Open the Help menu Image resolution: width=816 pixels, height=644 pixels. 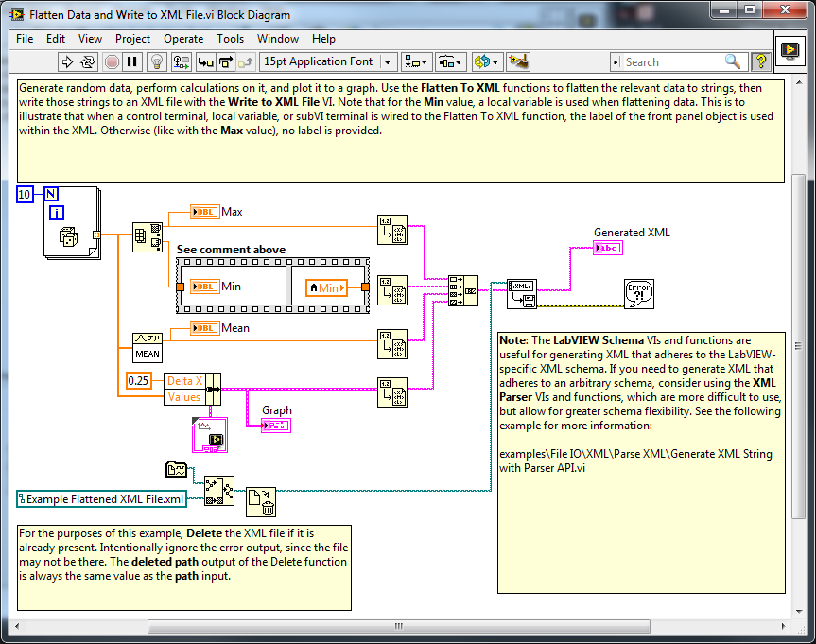pyautogui.click(x=323, y=39)
